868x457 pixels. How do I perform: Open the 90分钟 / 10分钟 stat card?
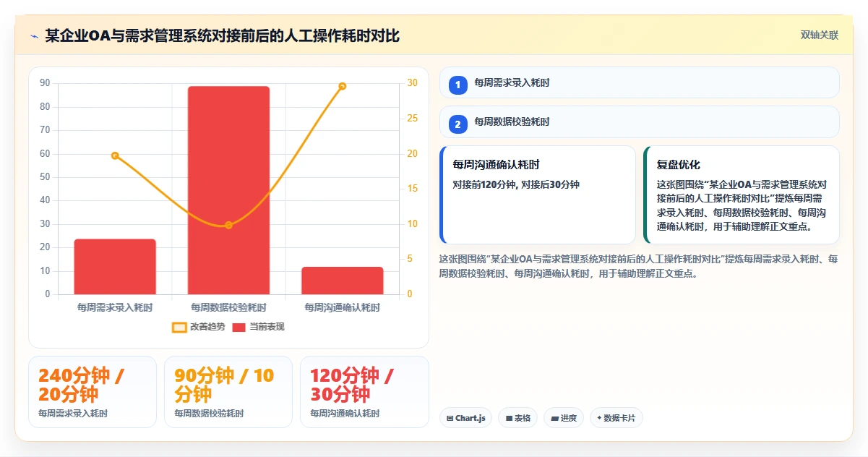228,392
